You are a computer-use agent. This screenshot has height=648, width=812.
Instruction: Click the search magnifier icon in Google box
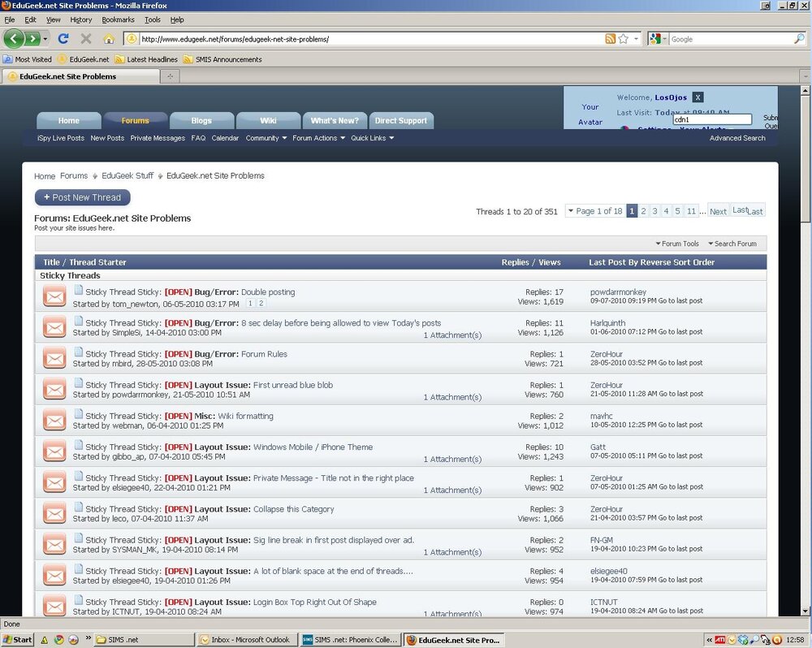pyautogui.click(x=799, y=39)
